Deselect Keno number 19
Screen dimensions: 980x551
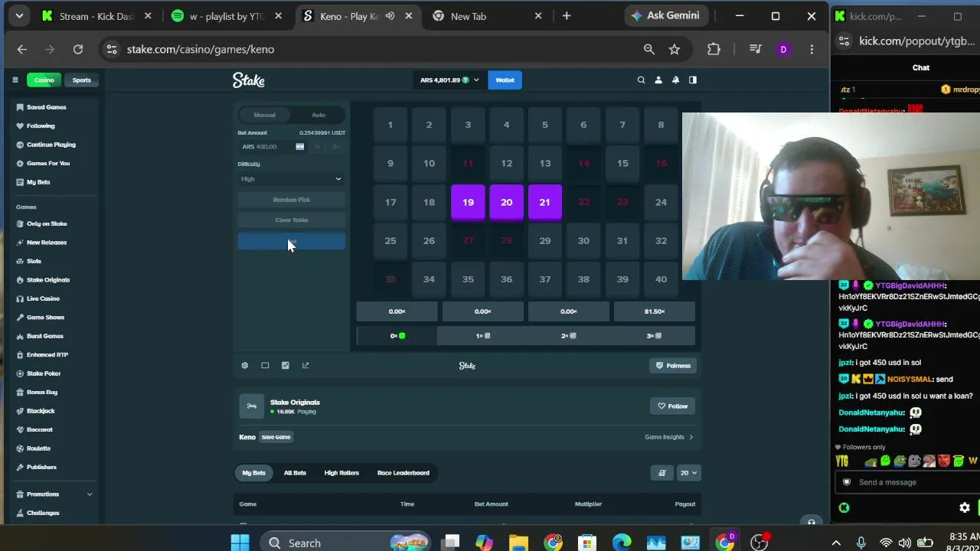468,202
